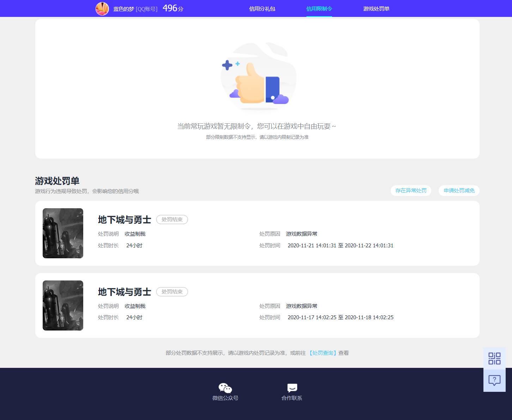The height and width of the screenshot is (420, 512).
Task: Click the user avatar in the top bar
Action: [102, 8]
